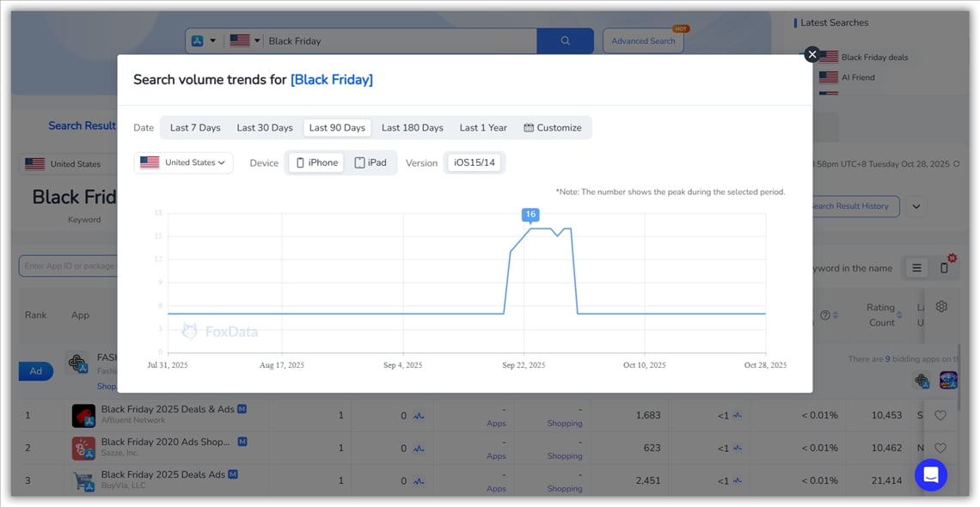Click the table settings gear icon
980x507 pixels.
click(x=941, y=307)
